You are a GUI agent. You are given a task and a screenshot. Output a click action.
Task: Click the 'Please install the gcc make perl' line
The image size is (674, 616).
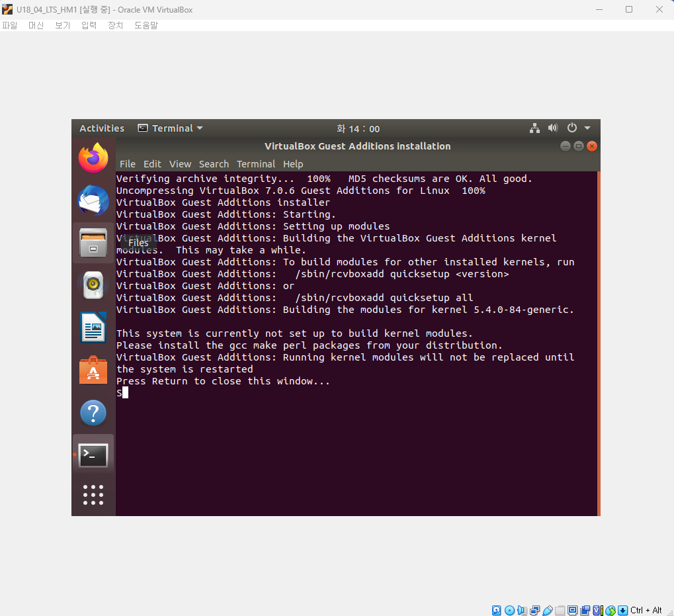(x=309, y=345)
